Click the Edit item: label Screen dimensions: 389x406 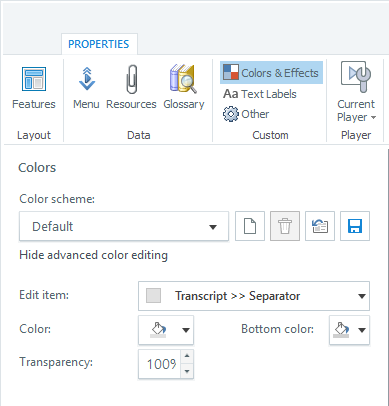44,295
